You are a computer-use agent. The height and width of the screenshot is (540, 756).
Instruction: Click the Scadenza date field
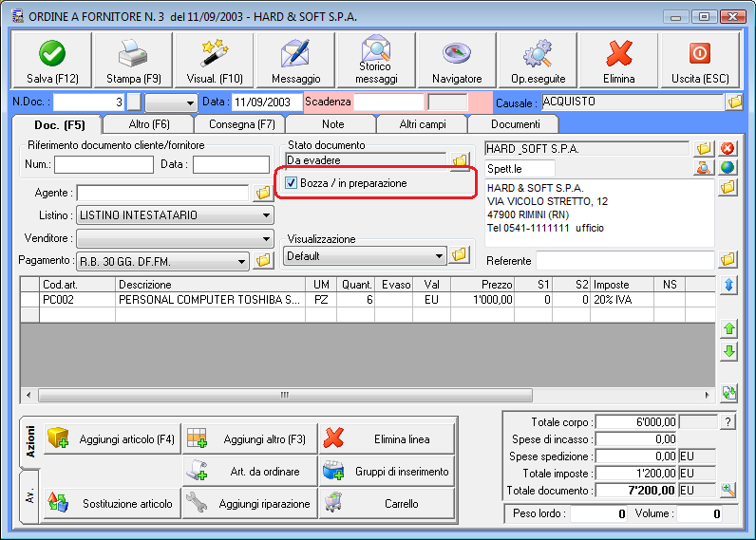coord(388,102)
